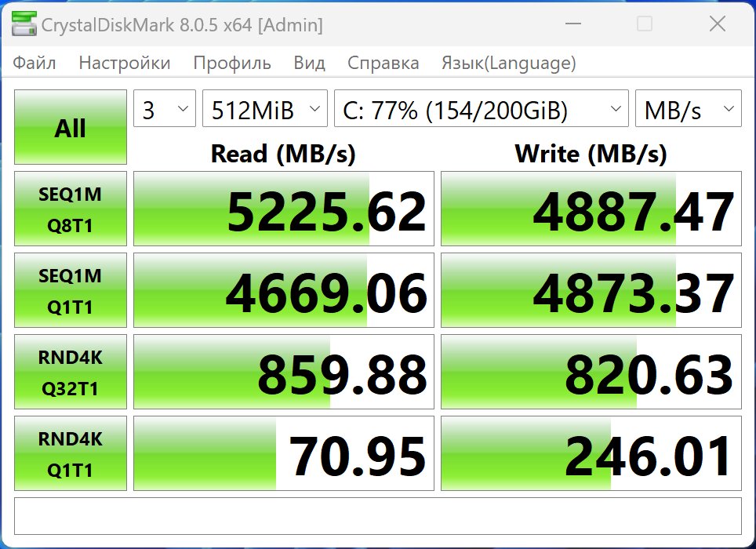This screenshot has width=756, height=549.
Task: Open the Язык(Language) menu
Action: (509, 64)
